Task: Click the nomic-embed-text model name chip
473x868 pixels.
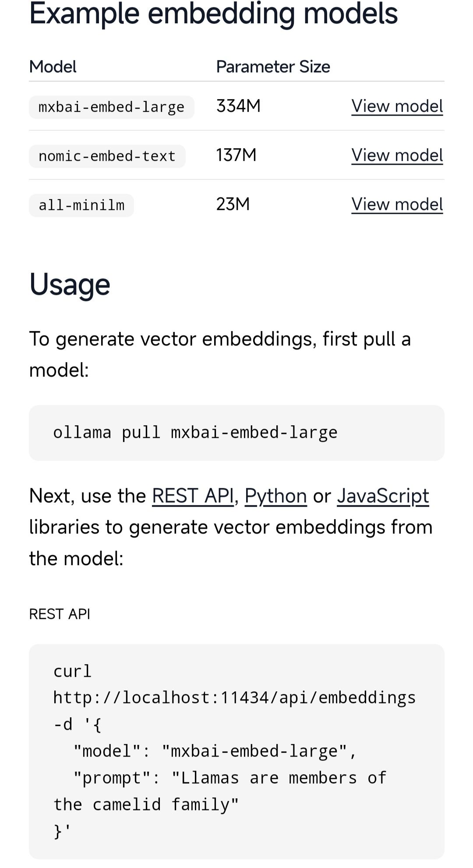Action: [107, 157]
